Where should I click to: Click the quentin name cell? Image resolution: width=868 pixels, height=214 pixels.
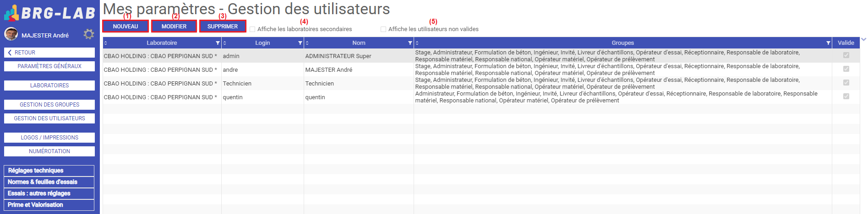click(359, 97)
